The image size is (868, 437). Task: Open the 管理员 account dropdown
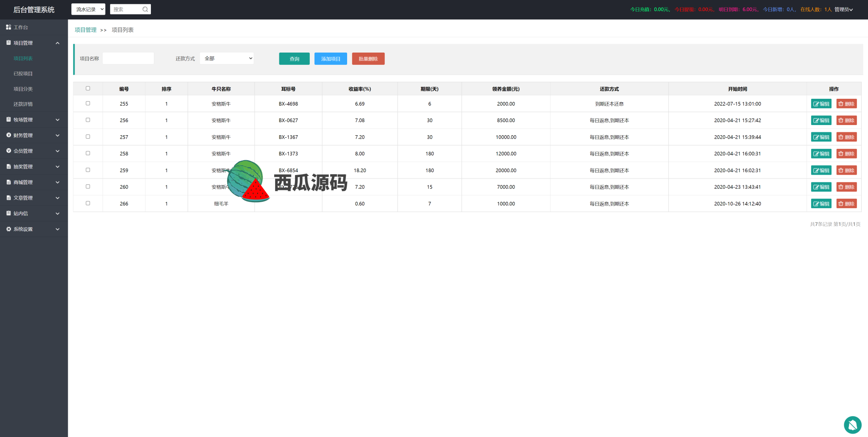coord(843,9)
